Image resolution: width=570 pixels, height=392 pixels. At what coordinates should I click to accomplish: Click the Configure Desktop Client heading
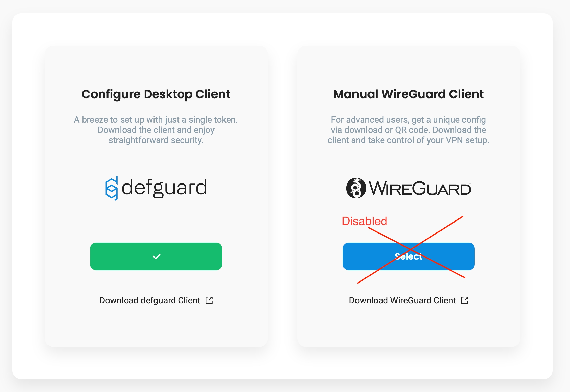(x=156, y=94)
